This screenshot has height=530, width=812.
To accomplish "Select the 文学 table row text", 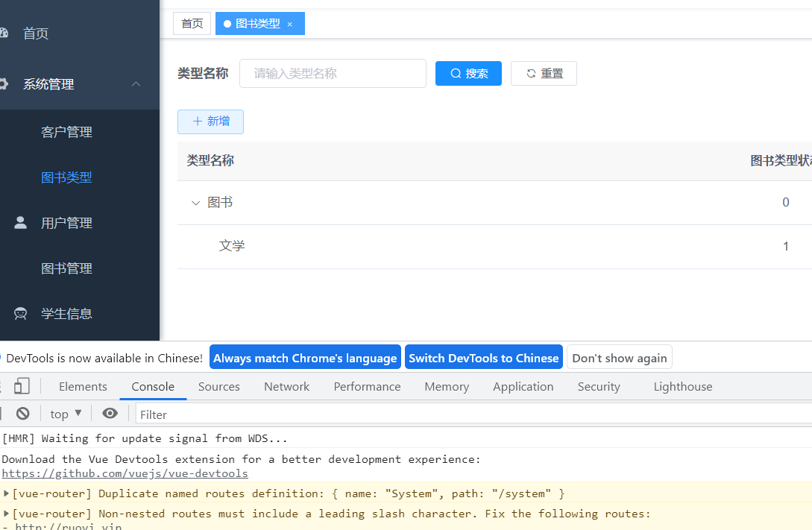I will [x=231, y=246].
